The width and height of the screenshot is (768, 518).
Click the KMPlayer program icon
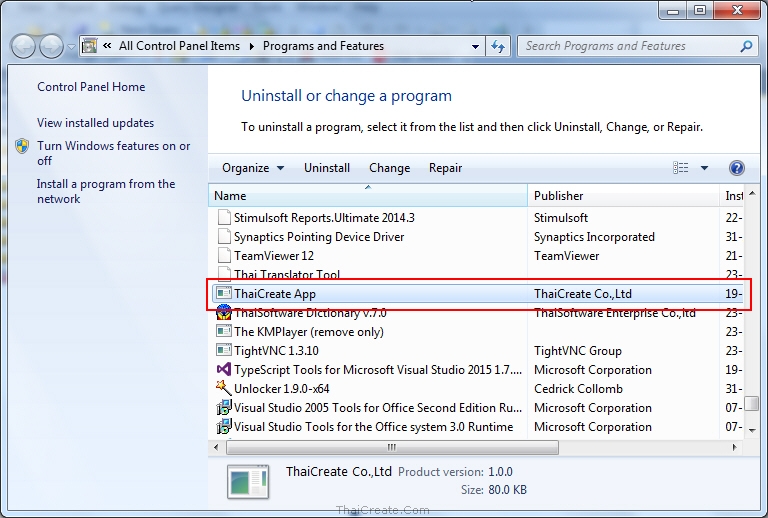[x=224, y=331]
